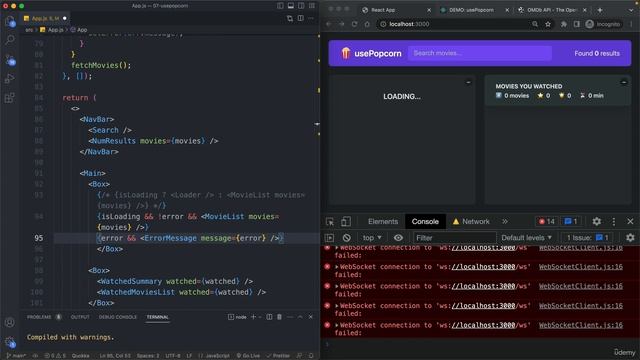Switch to the Console tab
This screenshot has height=360, width=640.
coord(425,222)
